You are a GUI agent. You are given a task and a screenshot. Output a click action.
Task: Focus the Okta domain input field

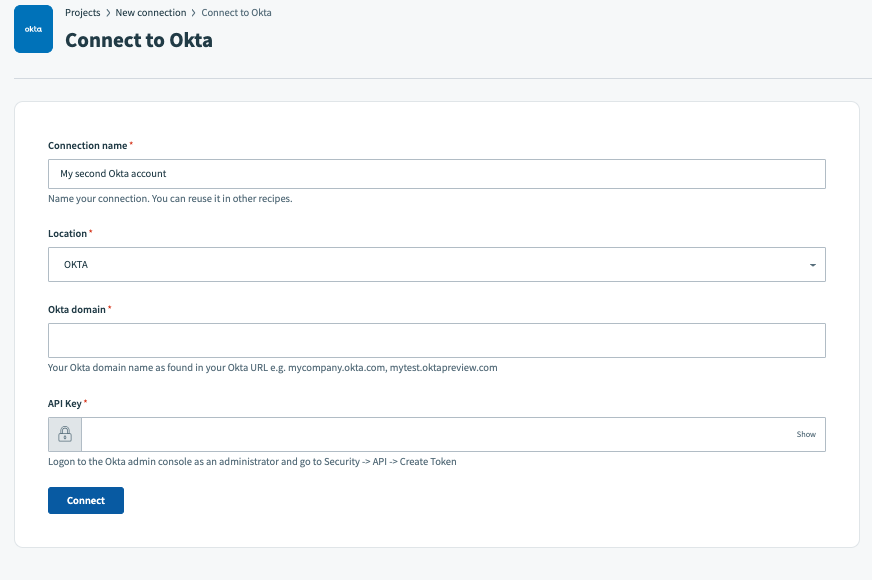click(x=437, y=340)
